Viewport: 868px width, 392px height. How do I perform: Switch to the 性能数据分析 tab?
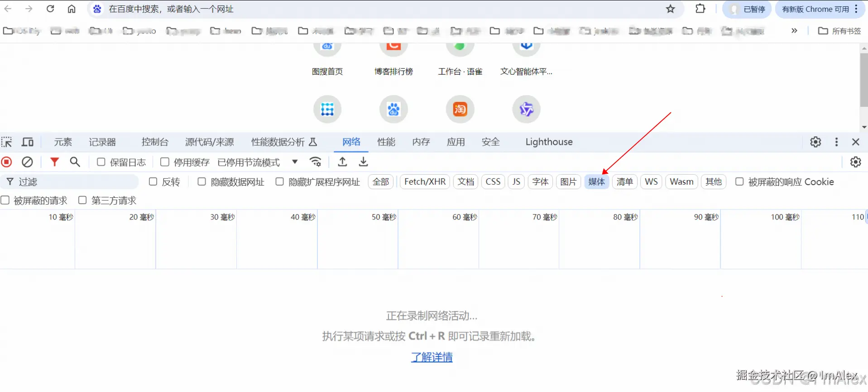284,142
